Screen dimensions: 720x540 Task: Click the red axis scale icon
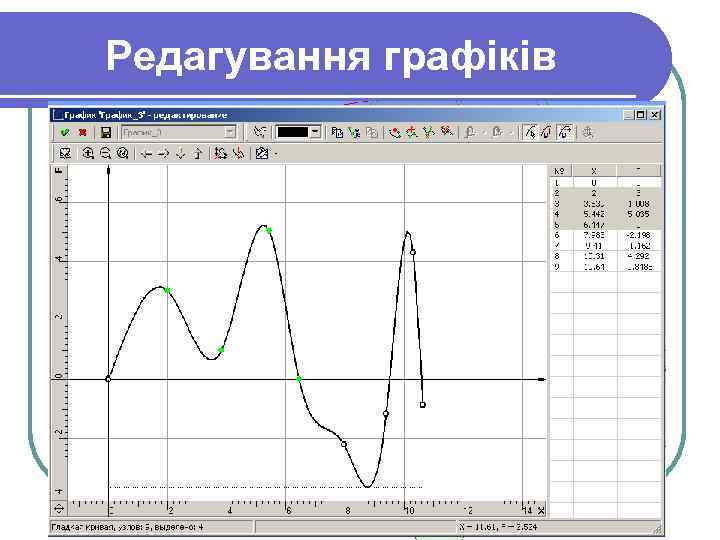point(221,153)
